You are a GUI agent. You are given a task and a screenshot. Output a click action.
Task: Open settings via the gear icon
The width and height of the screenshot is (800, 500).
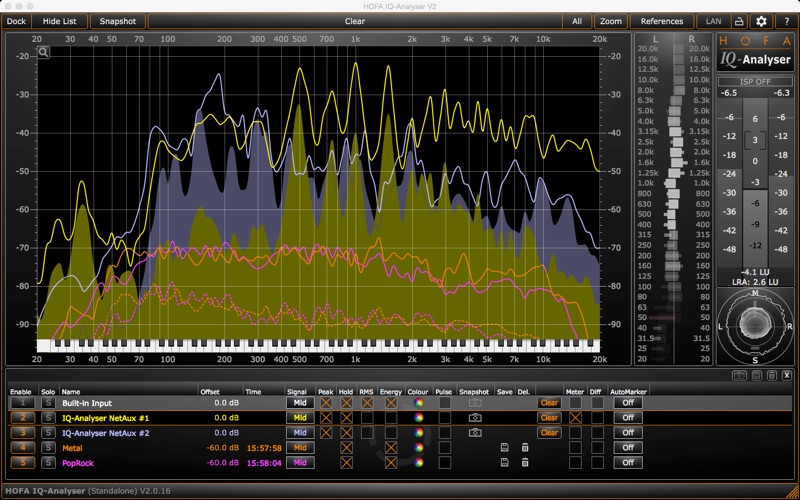click(761, 21)
